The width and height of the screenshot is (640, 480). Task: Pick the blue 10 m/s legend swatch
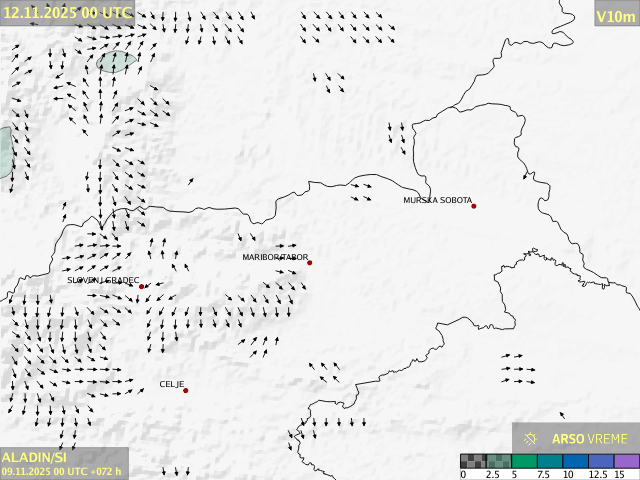pyautogui.click(x=575, y=461)
